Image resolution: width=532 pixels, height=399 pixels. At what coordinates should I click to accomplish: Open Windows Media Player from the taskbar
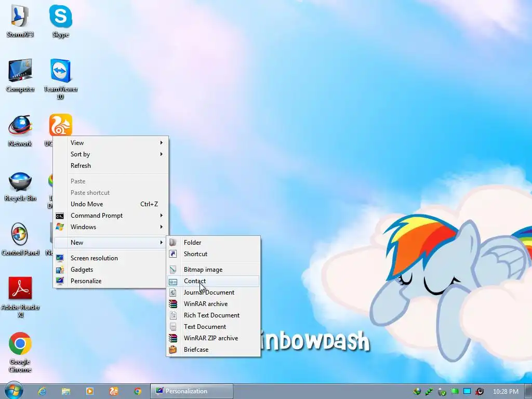tap(90, 391)
